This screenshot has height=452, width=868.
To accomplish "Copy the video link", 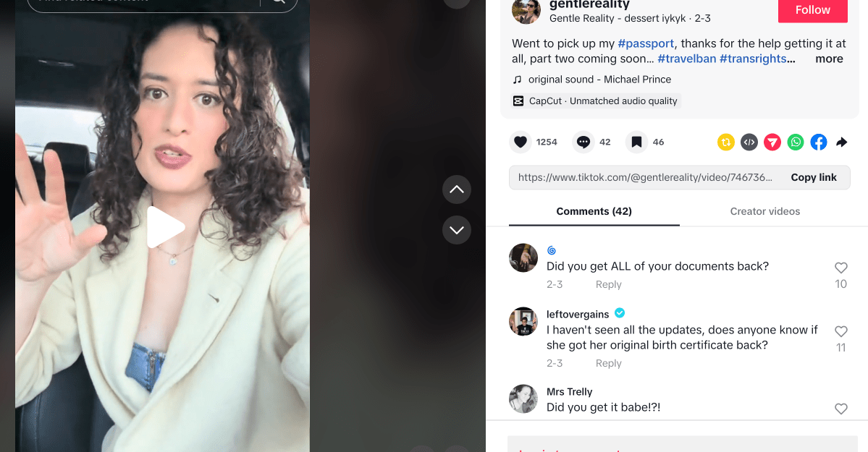I will (x=813, y=177).
